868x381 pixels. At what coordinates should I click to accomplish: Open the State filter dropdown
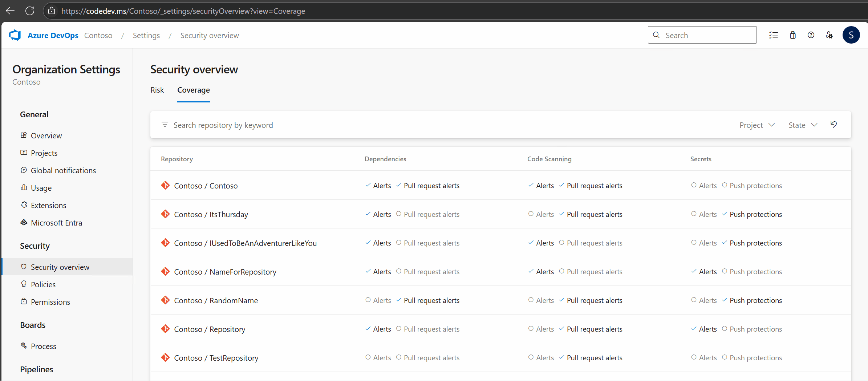802,125
